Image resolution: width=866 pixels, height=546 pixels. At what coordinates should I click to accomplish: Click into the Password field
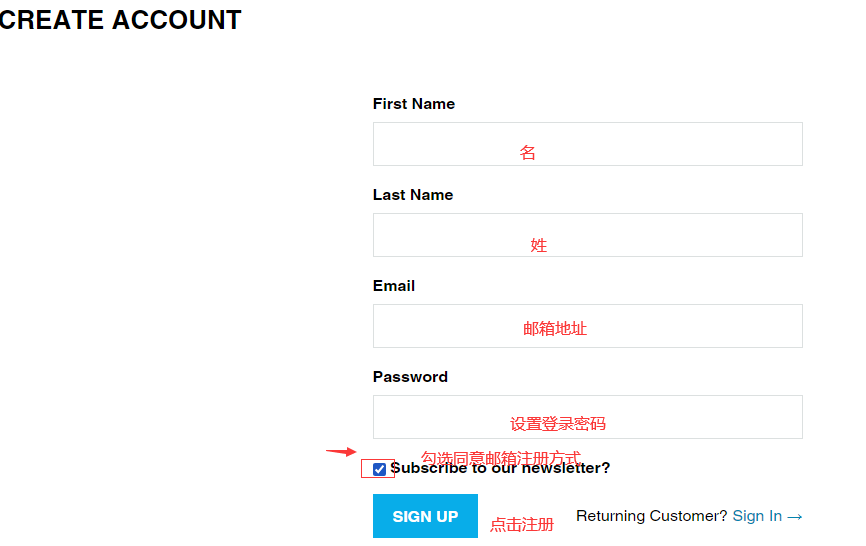tap(587, 417)
